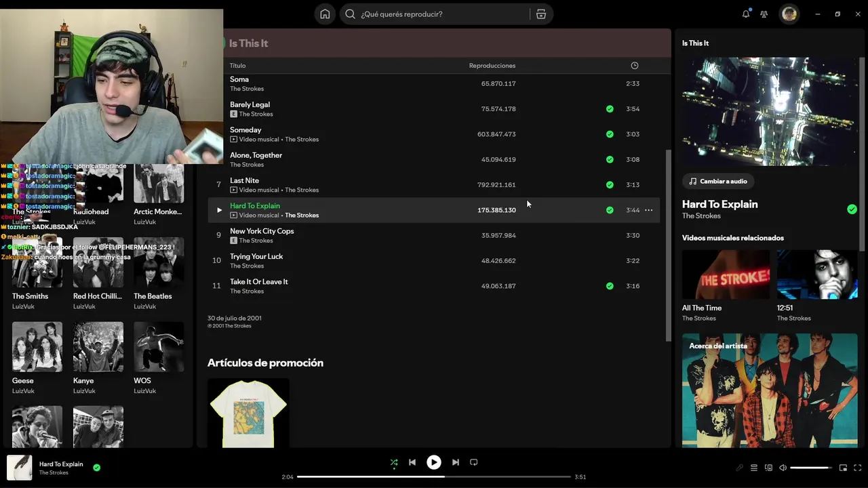Click the now-playing album cover thumbnail

click(x=19, y=468)
